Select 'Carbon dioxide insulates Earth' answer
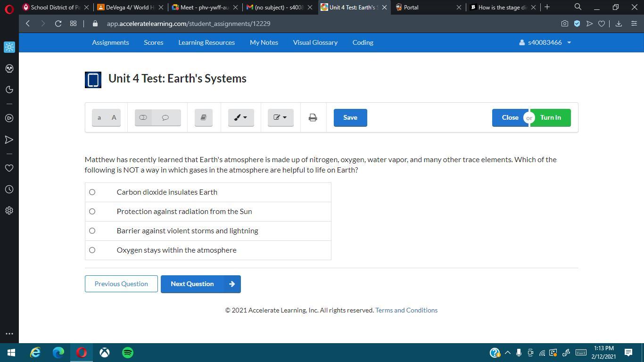The height and width of the screenshot is (362, 644). pyautogui.click(x=92, y=192)
